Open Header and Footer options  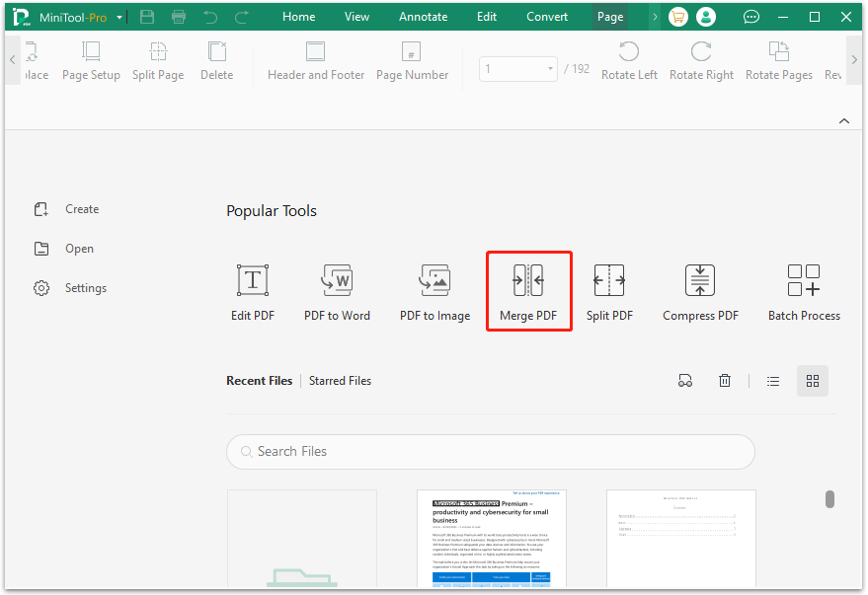click(x=316, y=61)
